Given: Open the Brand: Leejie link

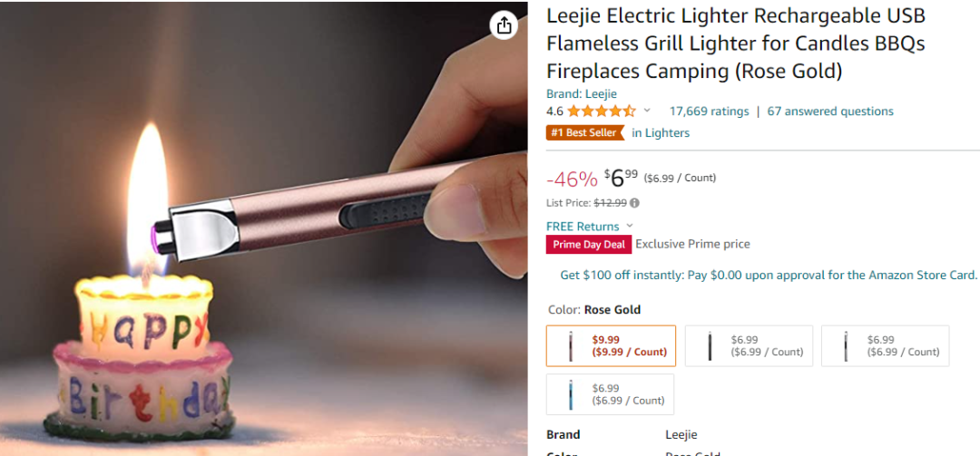Looking at the screenshot, I should [581, 93].
